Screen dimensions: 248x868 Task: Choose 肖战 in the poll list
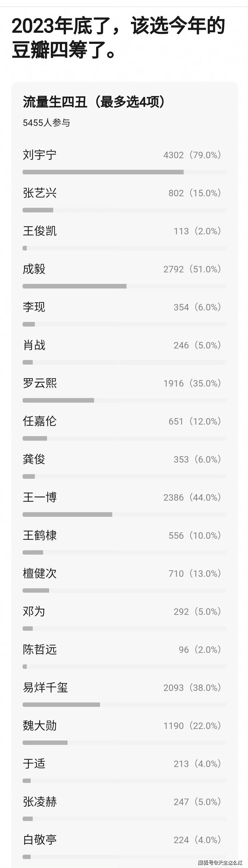(34, 345)
